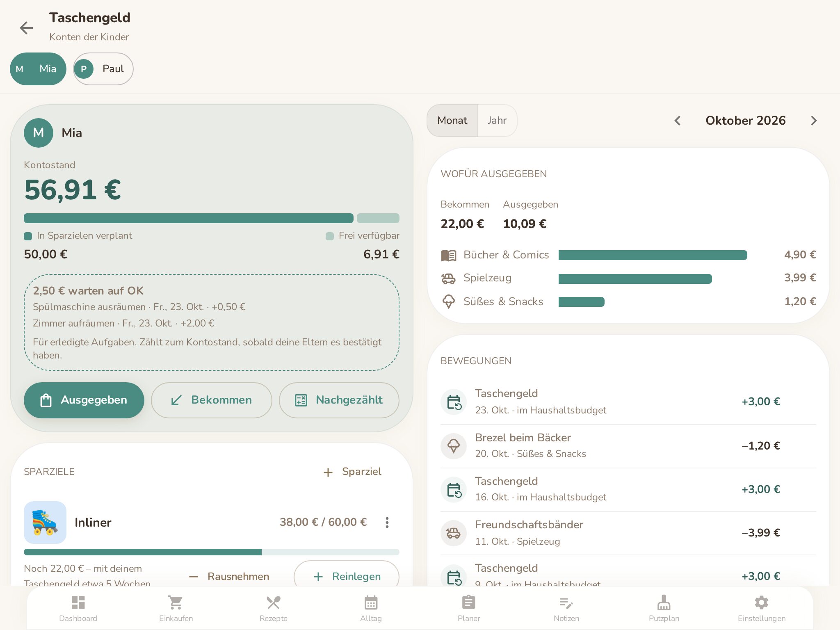Go back with the arrow icon
This screenshot has width=840, height=630.
(27, 28)
